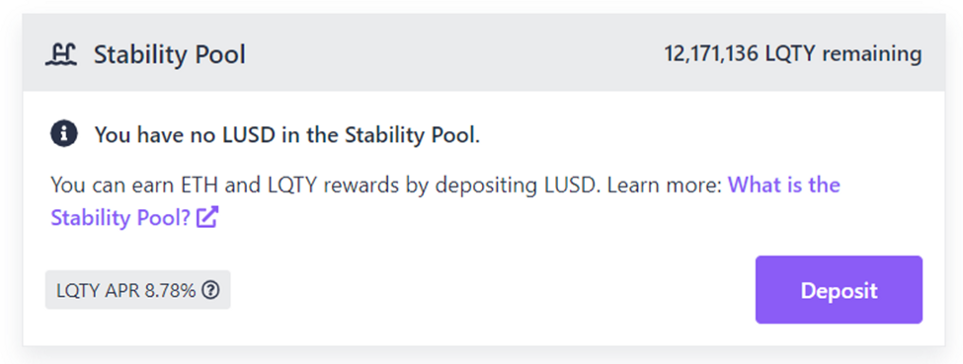
Task: Tap the info icon before no LUSD message
Action: 64,134
